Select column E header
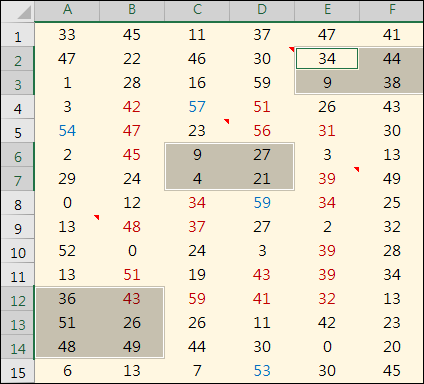The image size is (424, 384). pyautogui.click(x=327, y=10)
